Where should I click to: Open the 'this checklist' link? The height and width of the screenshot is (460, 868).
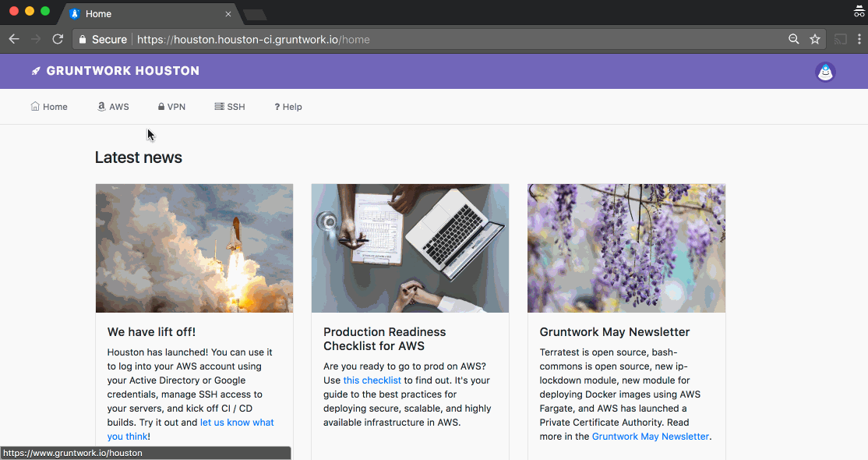[x=372, y=380]
